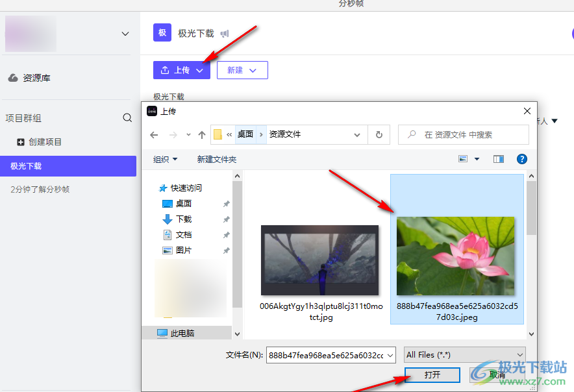This screenshot has height=392, width=574.
Task: Click the forward arrow in upload dialog
Action: point(173,135)
